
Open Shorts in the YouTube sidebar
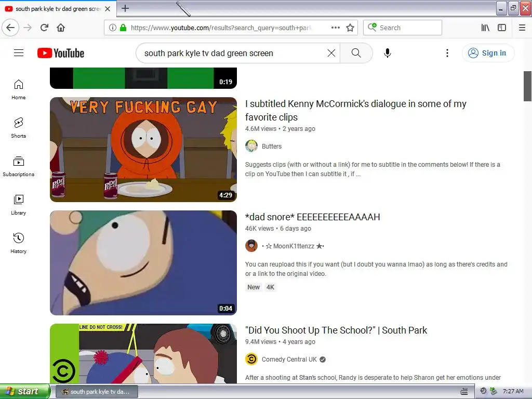(18, 128)
